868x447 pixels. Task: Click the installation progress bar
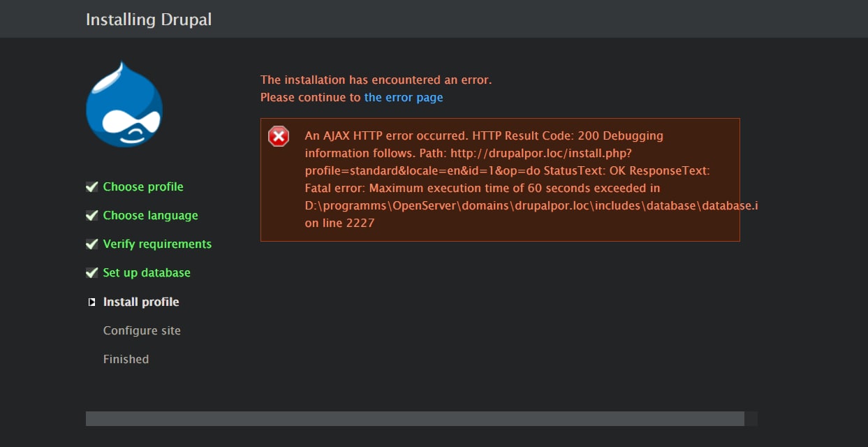click(422, 418)
